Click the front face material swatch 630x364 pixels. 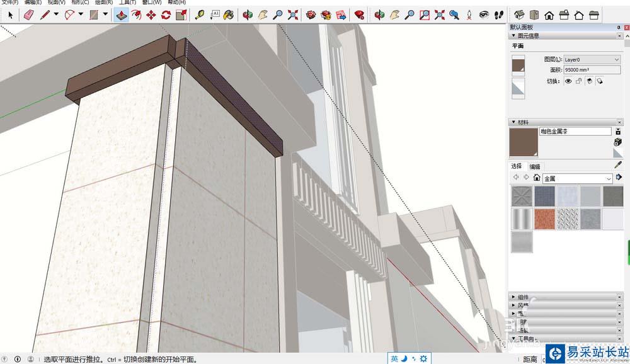click(518, 65)
